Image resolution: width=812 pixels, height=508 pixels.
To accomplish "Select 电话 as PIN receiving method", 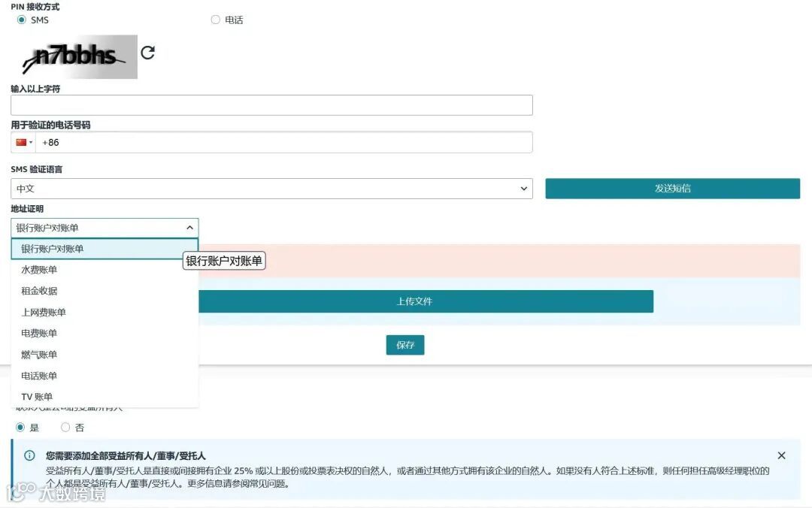I will (x=216, y=20).
